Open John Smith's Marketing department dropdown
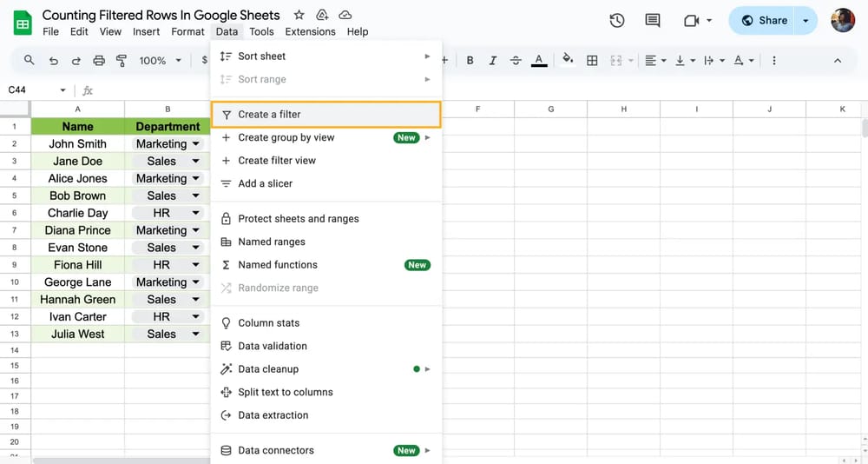868x464 pixels. tap(196, 144)
